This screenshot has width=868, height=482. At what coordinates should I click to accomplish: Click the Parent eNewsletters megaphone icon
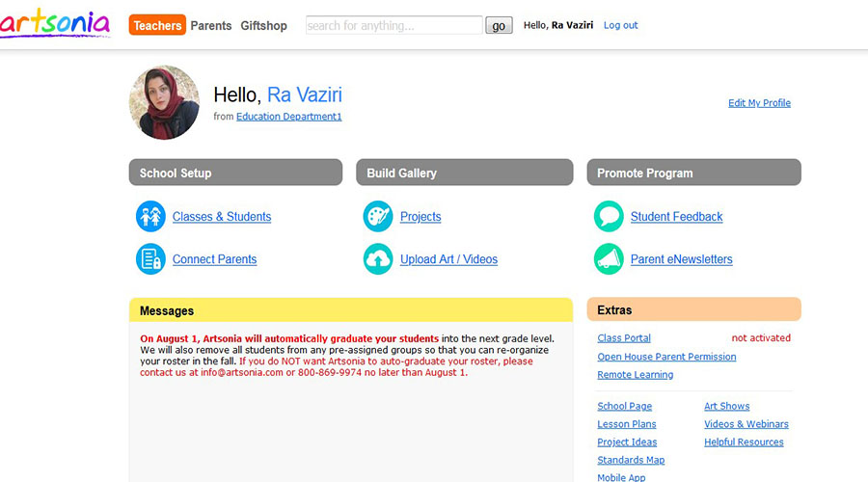(x=609, y=259)
